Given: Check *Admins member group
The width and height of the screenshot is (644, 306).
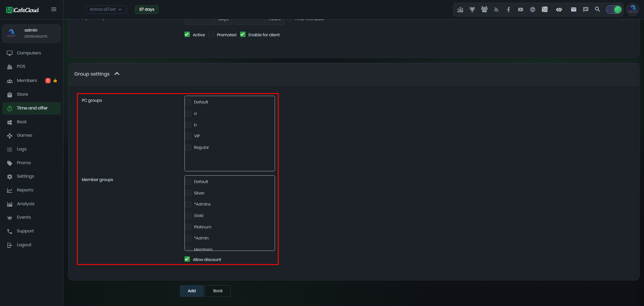Looking at the screenshot, I should tap(189, 204).
